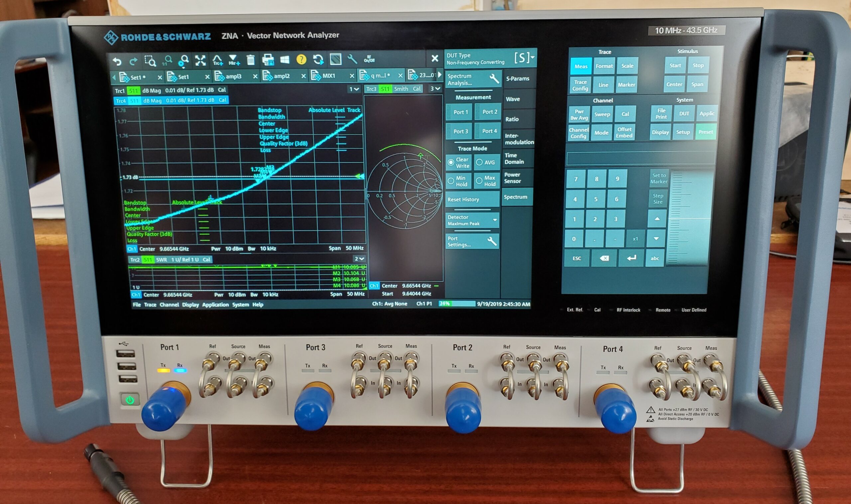Toggle measurement Port 4
This screenshot has width=851, height=504.
(488, 131)
